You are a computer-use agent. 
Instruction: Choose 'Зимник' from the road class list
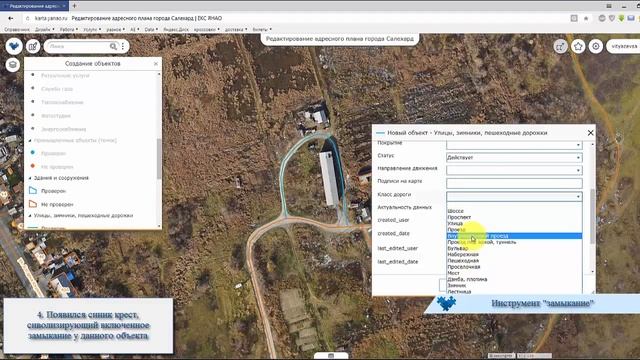[456, 285]
